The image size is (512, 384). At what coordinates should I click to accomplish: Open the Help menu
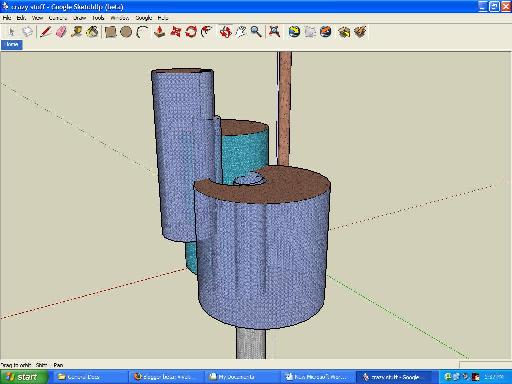(163, 18)
